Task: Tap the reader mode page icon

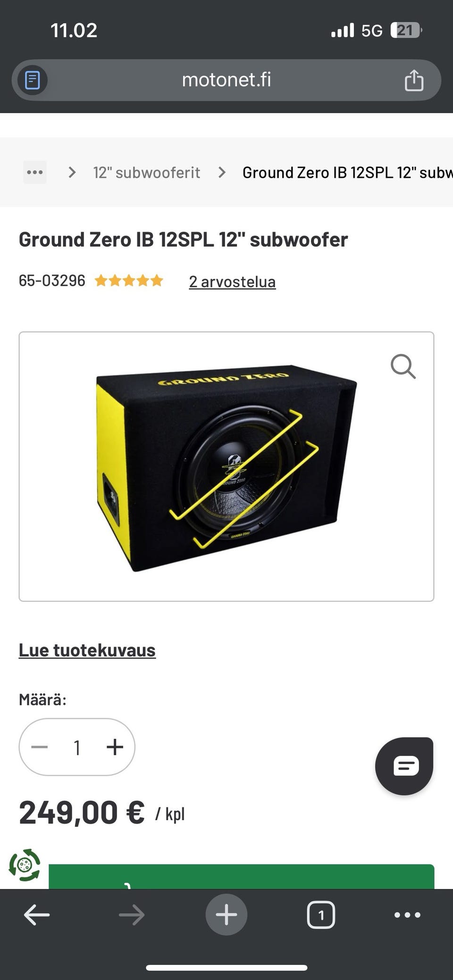Action: click(x=33, y=80)
